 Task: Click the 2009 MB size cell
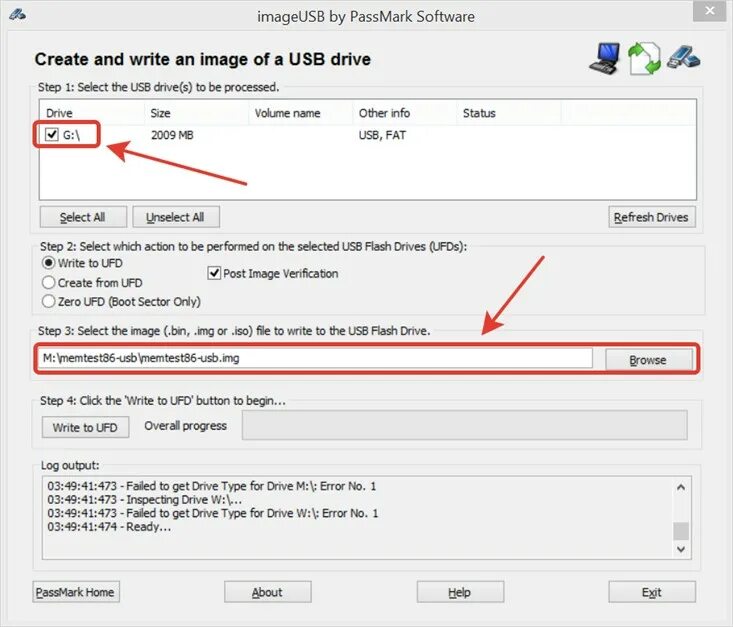pos(172,135)
